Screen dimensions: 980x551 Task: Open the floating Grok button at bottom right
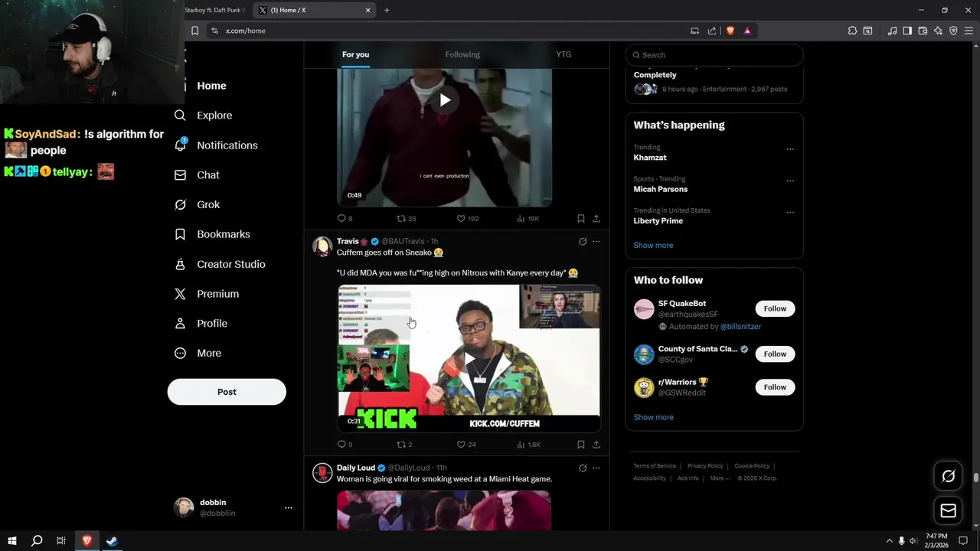click(x=948, y=476)
